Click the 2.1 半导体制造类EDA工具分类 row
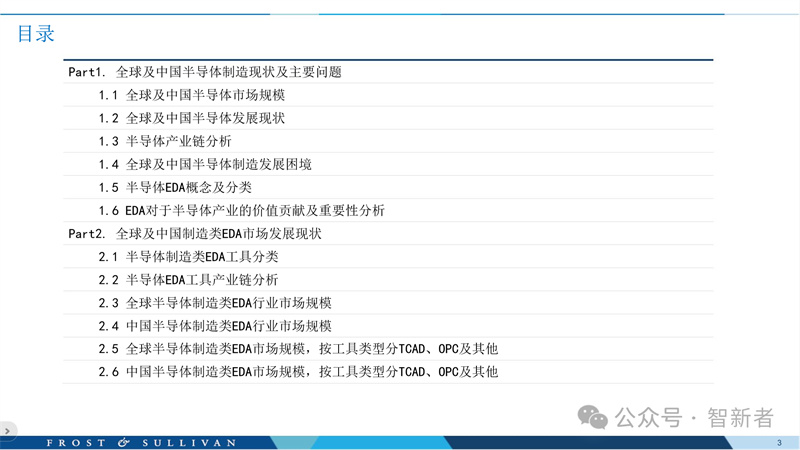Screen dimensions: 800x450 coord(388,257)
